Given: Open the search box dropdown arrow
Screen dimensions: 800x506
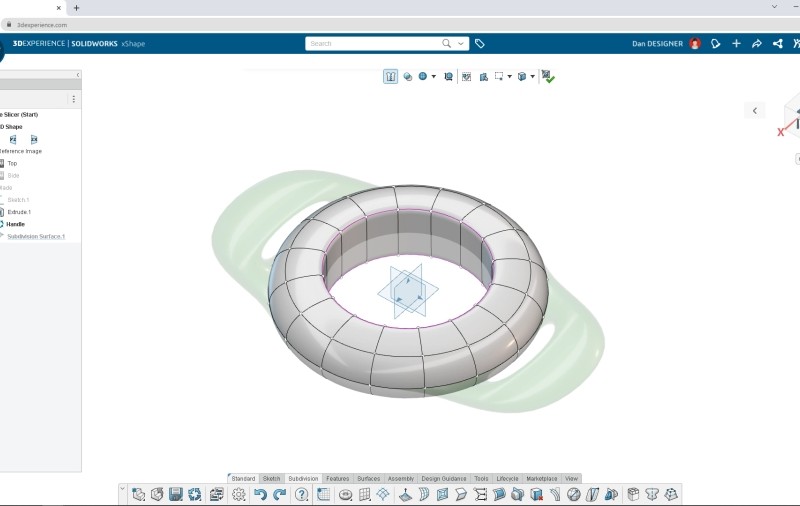Looking at the screenshot, I should click(461, 44).
